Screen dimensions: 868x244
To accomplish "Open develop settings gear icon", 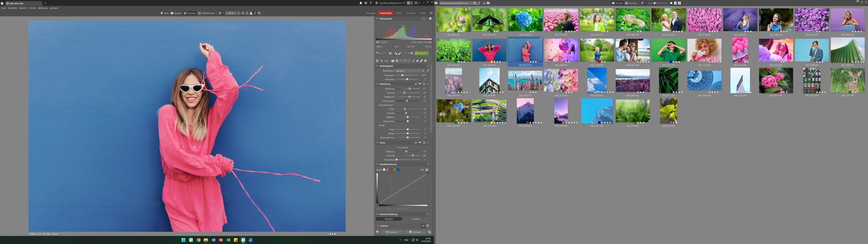I will [426, 61].
